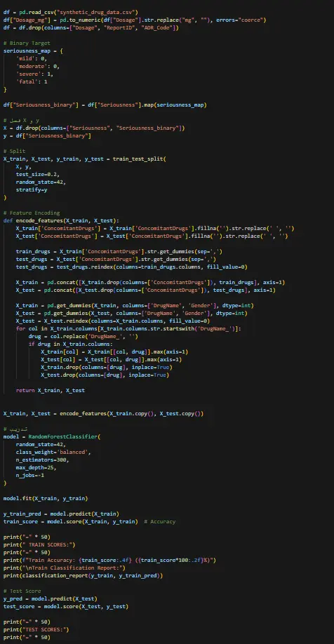Click the '# Binary Target' comment
This screenshot has height=644, width=334.
(27, 43)
